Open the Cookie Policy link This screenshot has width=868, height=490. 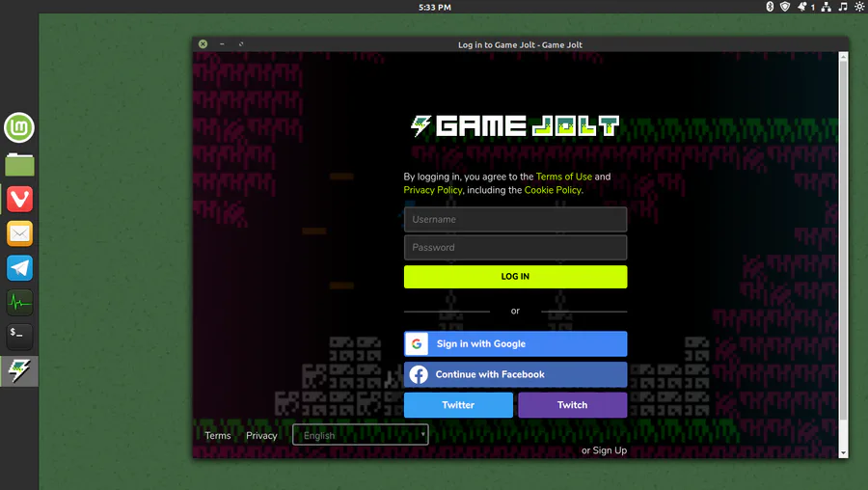point(553,190)
